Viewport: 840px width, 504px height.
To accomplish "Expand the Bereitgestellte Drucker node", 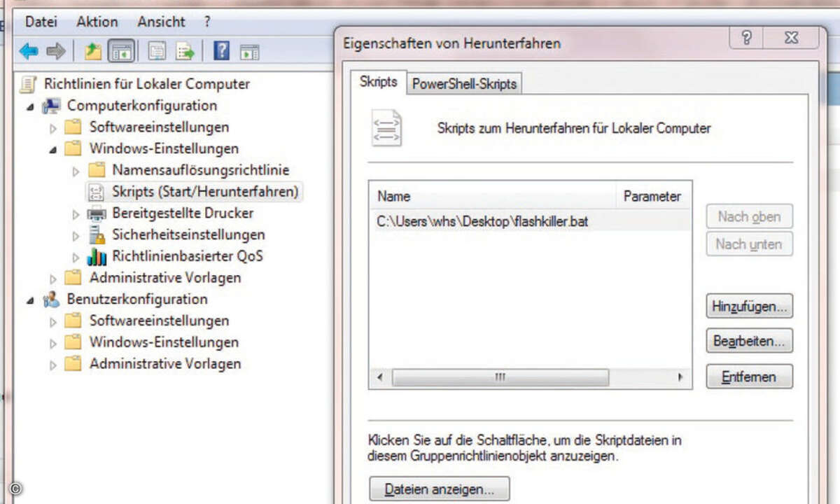I will (x=76, y=214).
